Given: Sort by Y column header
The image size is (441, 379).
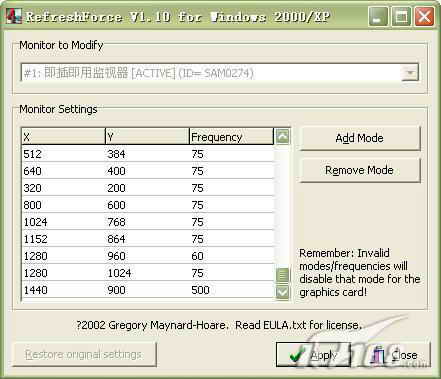Looking at the screenshot, I should click(147, 137).
